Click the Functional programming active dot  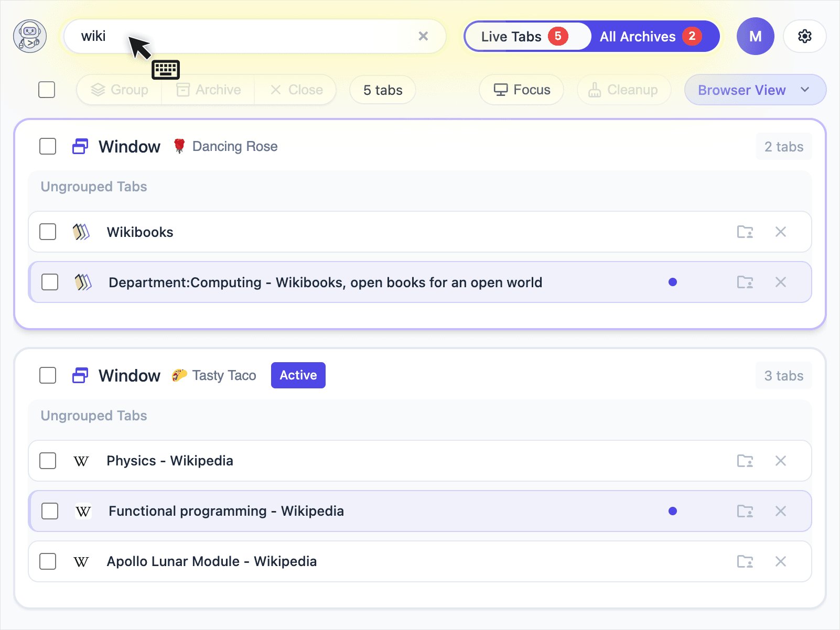673,511
